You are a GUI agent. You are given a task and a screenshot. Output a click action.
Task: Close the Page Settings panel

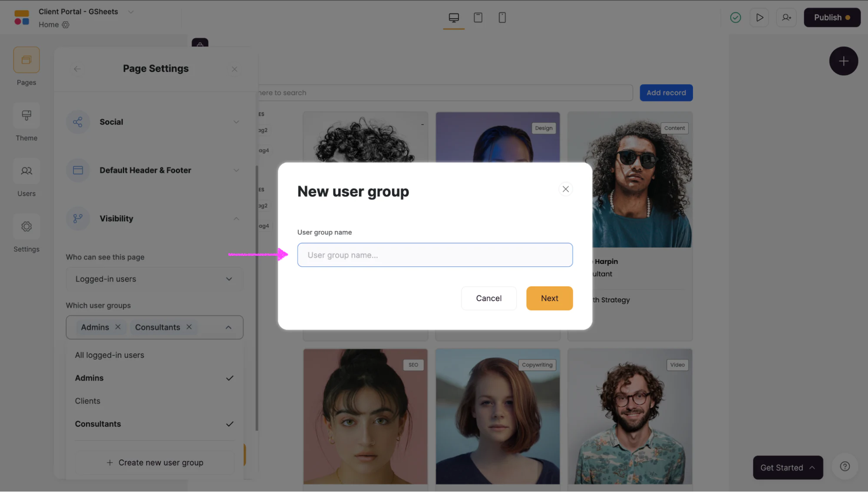234,69
